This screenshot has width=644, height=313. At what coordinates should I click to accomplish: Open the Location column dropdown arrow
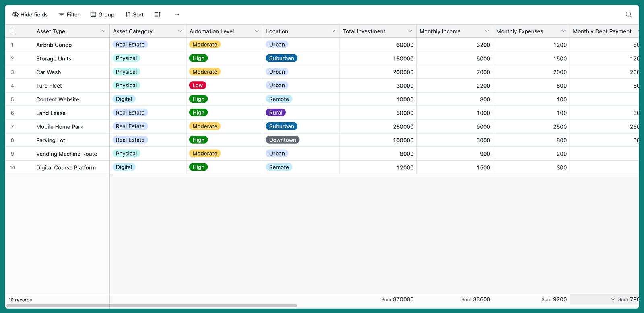[x=333, y=31]
